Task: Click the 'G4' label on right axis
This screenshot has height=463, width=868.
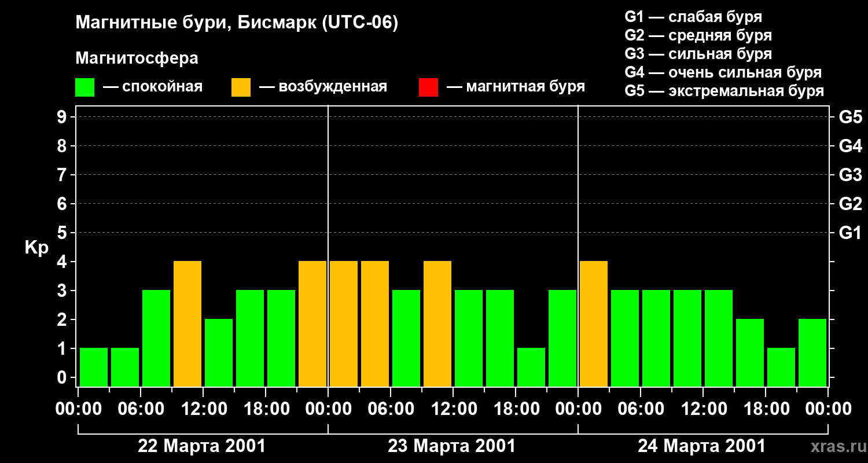Action: click(850, 146)
